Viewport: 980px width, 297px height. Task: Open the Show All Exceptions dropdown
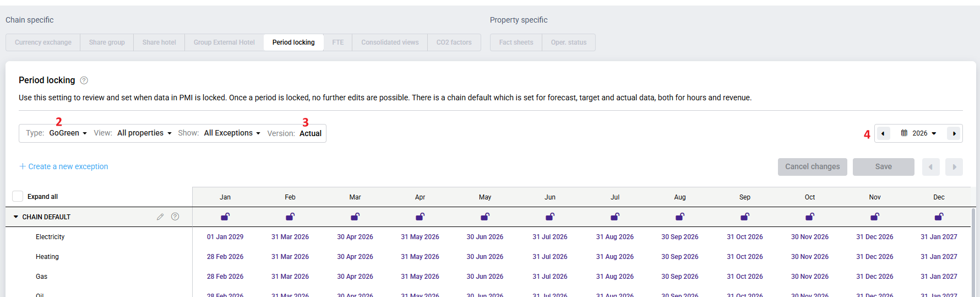pyautogui.click(x=232, y=133)
